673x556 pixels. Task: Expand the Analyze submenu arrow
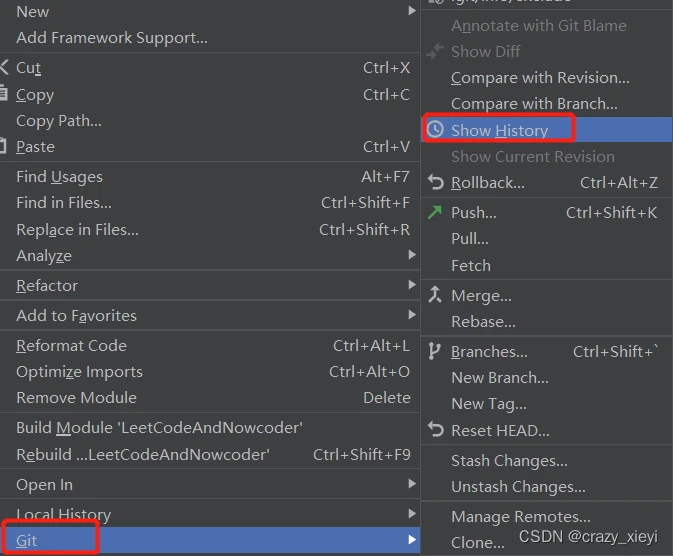[x=412, y=255]
